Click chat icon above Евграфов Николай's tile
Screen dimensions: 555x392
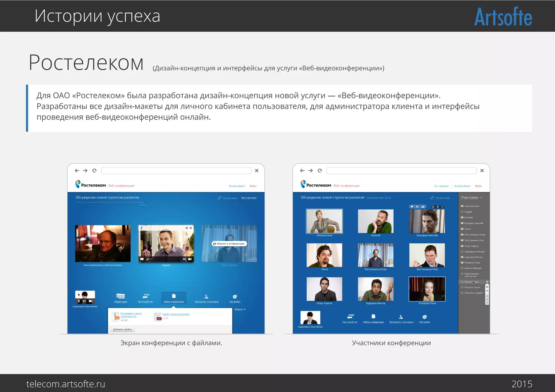(412, 207)
